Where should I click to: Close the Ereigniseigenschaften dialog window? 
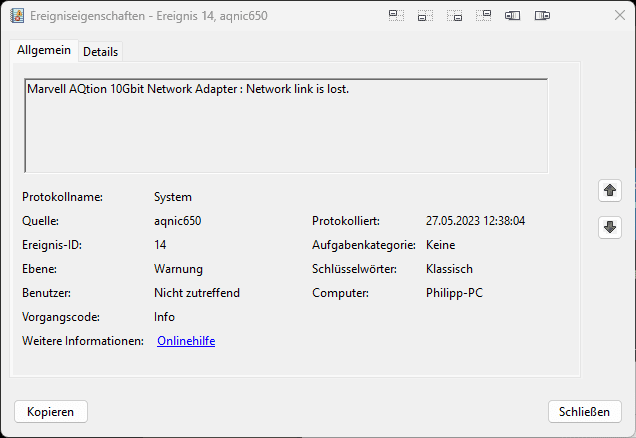pos(619,15)
